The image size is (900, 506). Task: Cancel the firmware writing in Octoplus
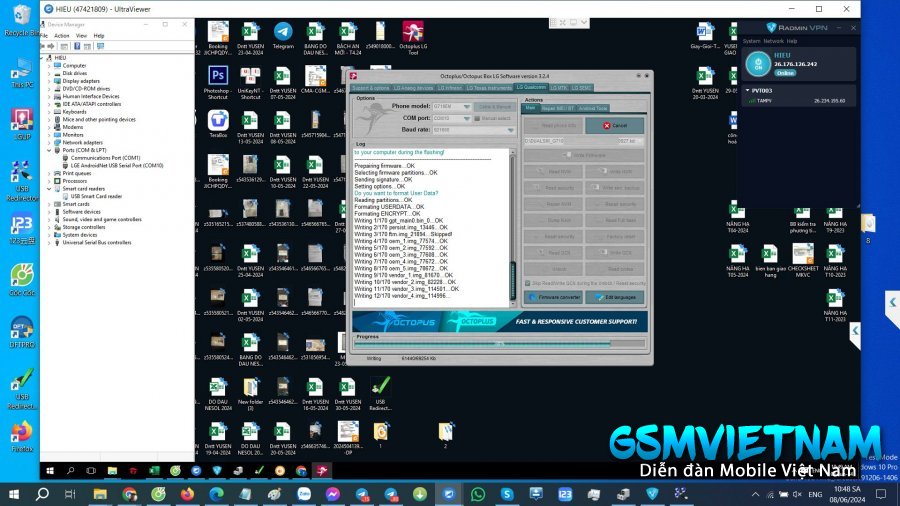tap(614, 125)
